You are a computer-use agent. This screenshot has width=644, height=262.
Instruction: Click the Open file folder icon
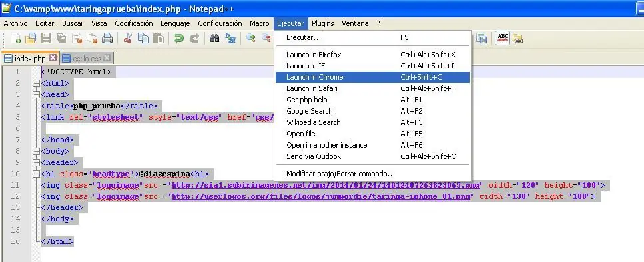coord(31,39)
